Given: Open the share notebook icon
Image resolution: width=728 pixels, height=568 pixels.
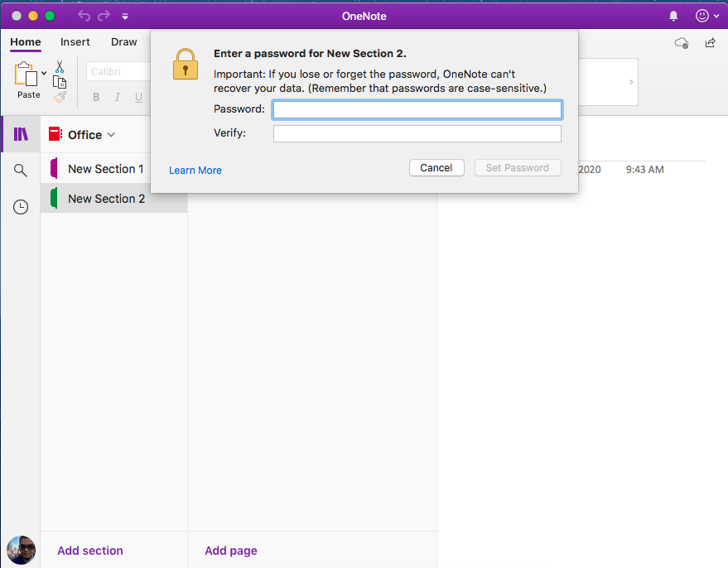Looking at the screenshot, I should click(x=711, y=43).
